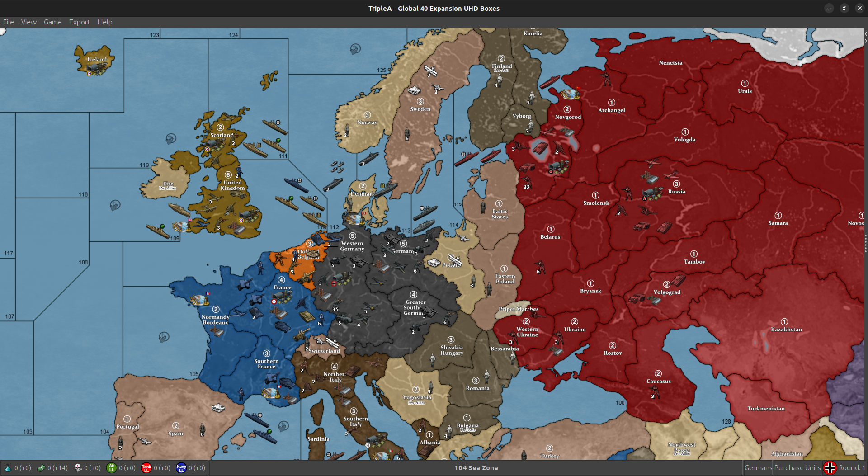
Task: Click the Navy LL blue resource icon
Action: pos(181,468)
